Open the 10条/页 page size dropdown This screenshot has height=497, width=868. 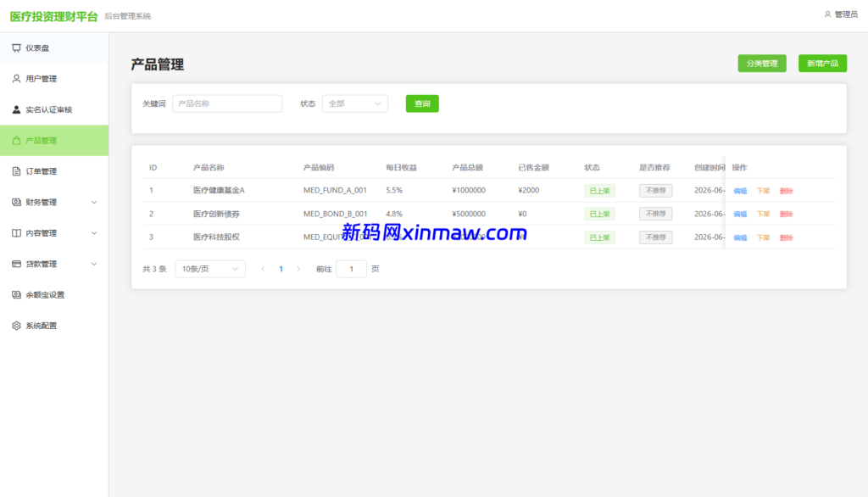pos(210,269)
